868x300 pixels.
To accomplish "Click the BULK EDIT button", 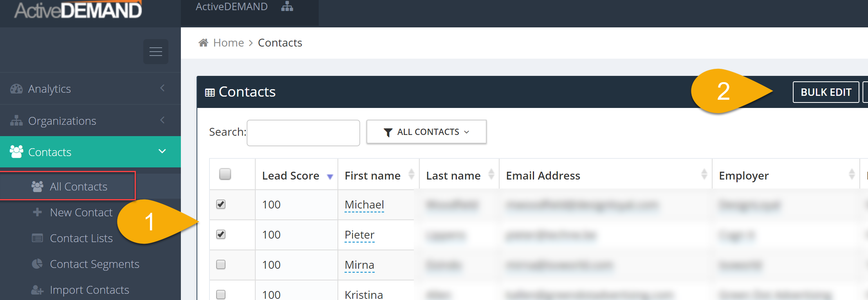I will tap(826, 92).
